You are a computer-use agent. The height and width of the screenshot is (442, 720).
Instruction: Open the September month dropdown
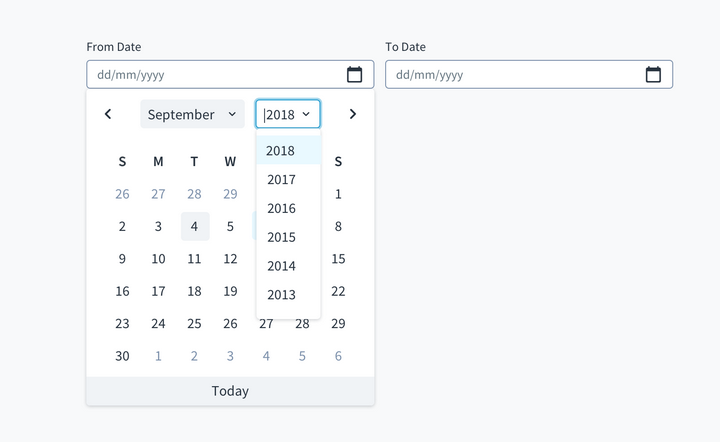click(192, 114)
